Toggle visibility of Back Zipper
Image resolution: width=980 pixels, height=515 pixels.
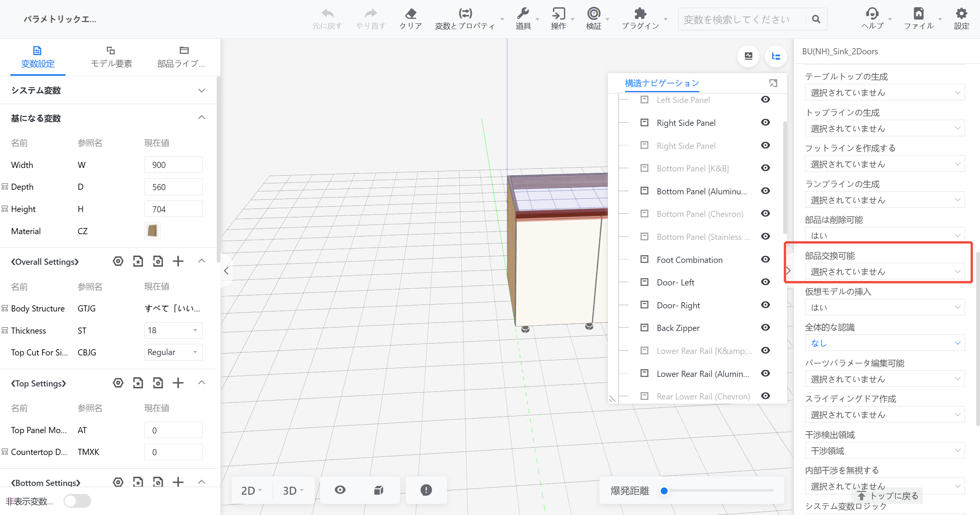[766, 328]
